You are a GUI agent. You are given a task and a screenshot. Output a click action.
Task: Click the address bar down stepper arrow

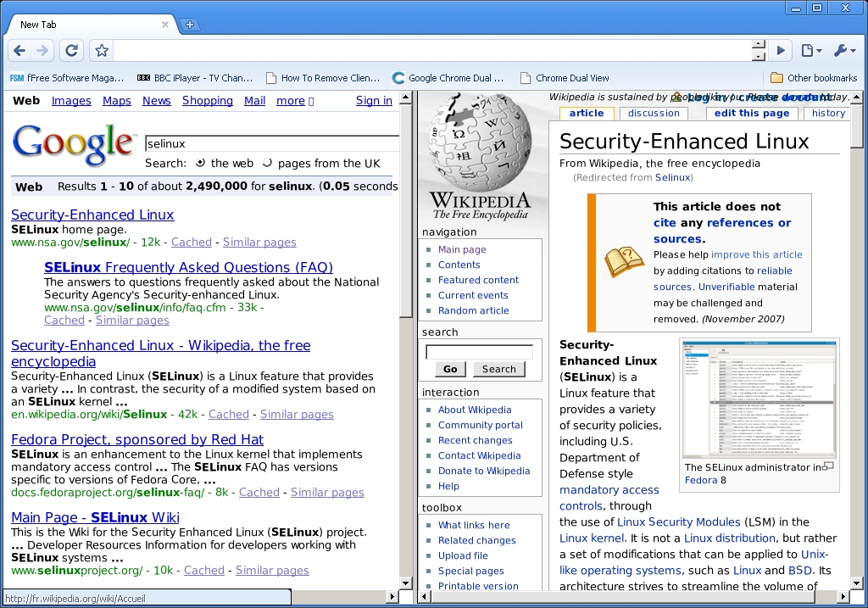tap(759, 56)
